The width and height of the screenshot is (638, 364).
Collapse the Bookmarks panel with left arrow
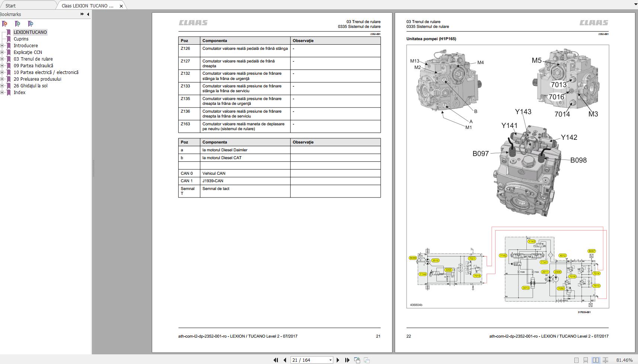click(x=88, y=14)
